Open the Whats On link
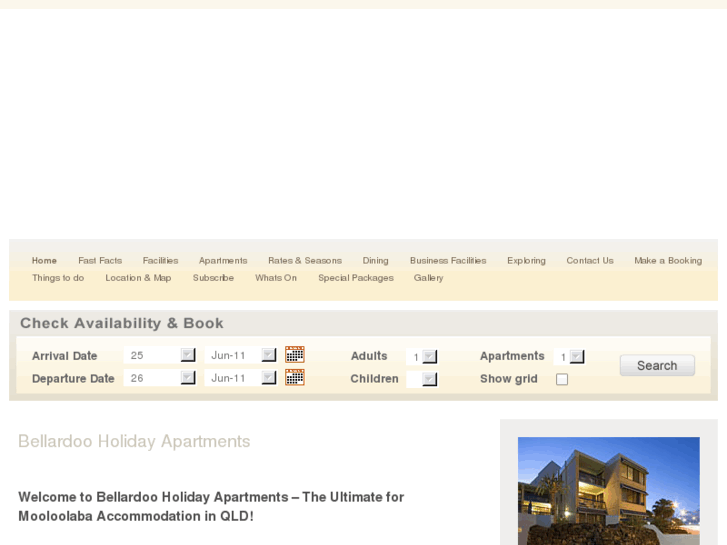The image size is (727, 545). (276, 278)
